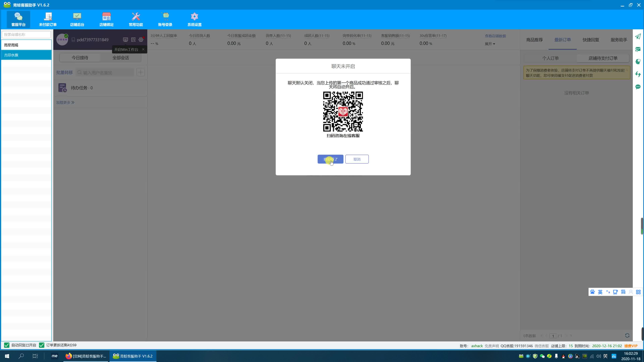Click 取消 in the 聊天未开启 dialog
The height and width of the screenshot is (362, 644).
[x=357, y=159]
